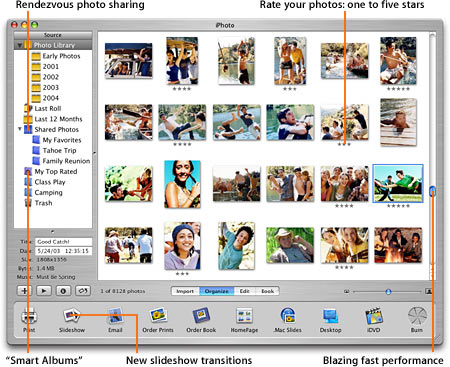Select the woman in blue beanie photo

(x=182, y=246)
